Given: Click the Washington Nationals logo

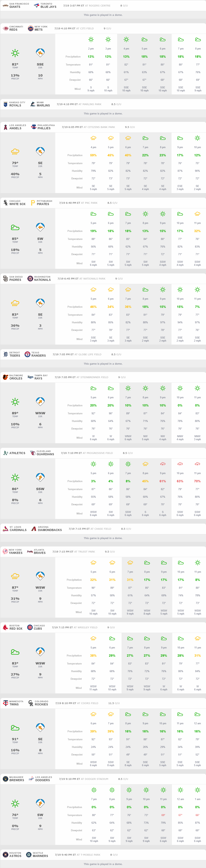Looking at the screenshot, I should click(x=30, y=279).
